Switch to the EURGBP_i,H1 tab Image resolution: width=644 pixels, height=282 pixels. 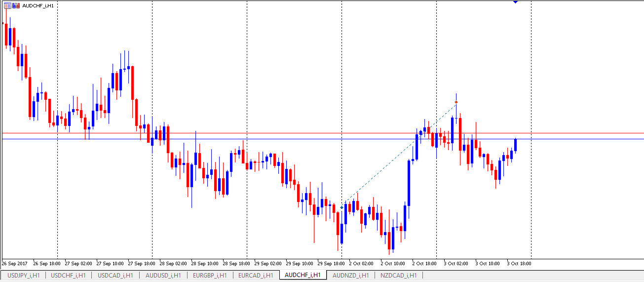pos(210,275)
